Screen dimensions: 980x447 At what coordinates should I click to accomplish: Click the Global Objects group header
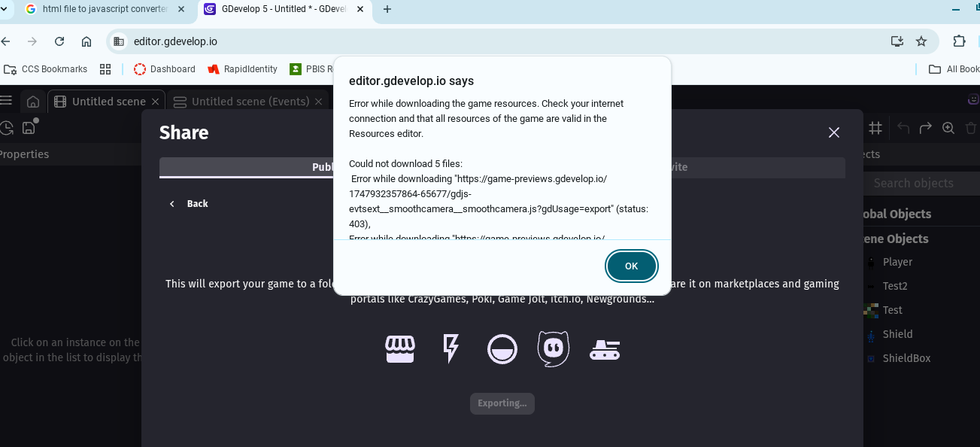click(x=897, y=214)
